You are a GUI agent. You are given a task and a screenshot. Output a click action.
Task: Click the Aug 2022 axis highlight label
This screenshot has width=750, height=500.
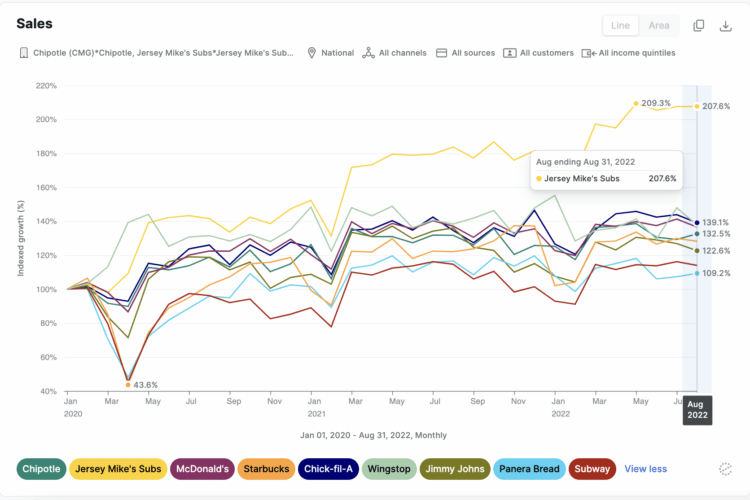(697, 410)
